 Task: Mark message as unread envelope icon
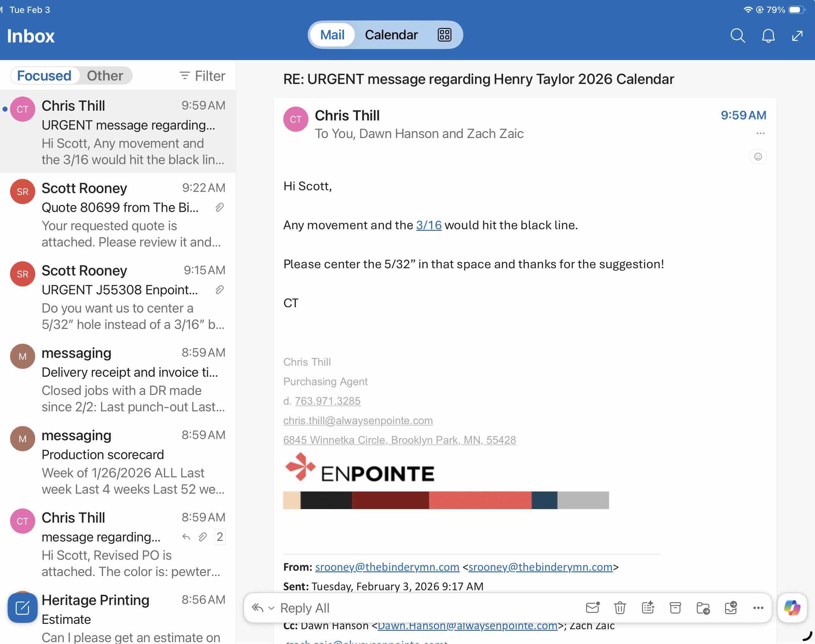(593, 608)
